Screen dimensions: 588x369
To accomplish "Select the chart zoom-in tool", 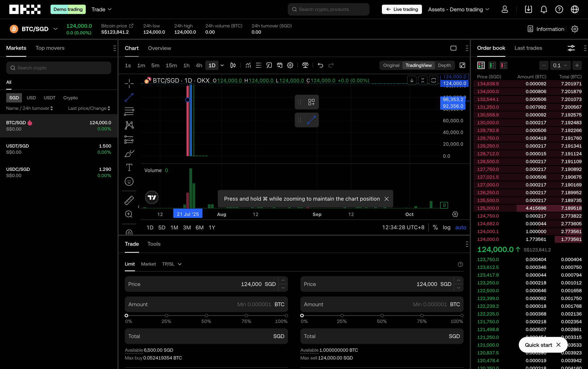I will [x=129, y=214].
